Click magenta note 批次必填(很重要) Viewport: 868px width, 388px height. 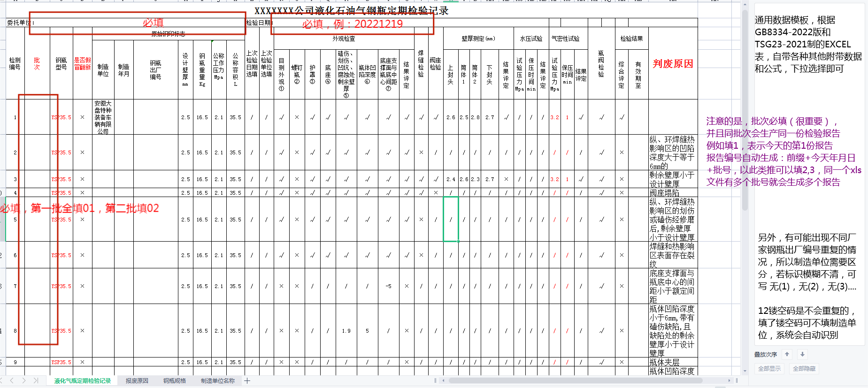tap(784, 152)
